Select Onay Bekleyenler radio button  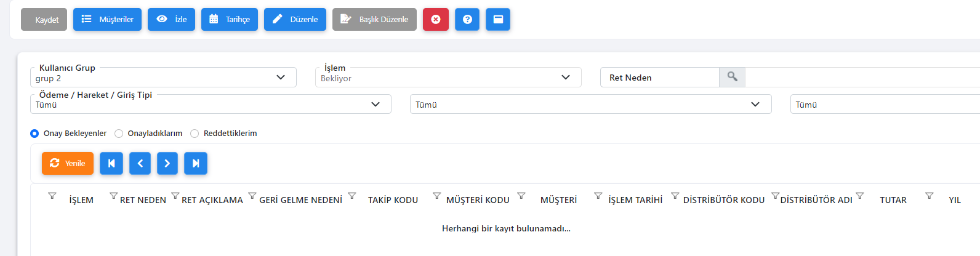[34, 134]
